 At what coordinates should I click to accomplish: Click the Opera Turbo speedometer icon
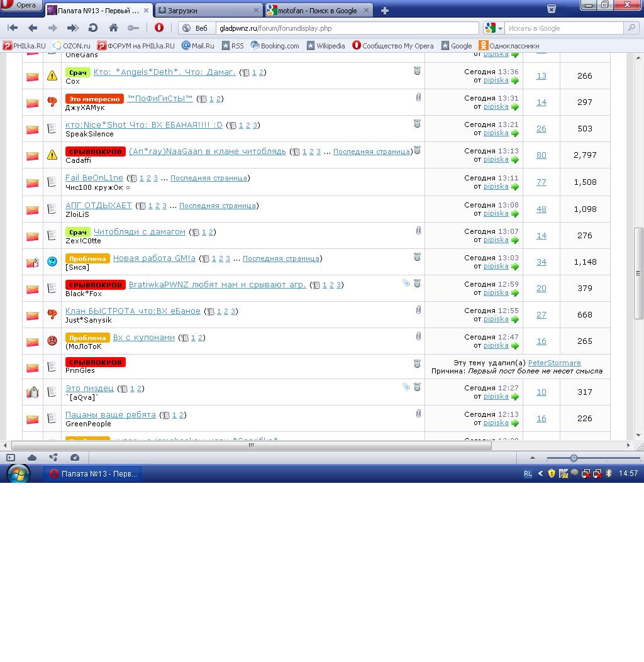pos(75,458)
